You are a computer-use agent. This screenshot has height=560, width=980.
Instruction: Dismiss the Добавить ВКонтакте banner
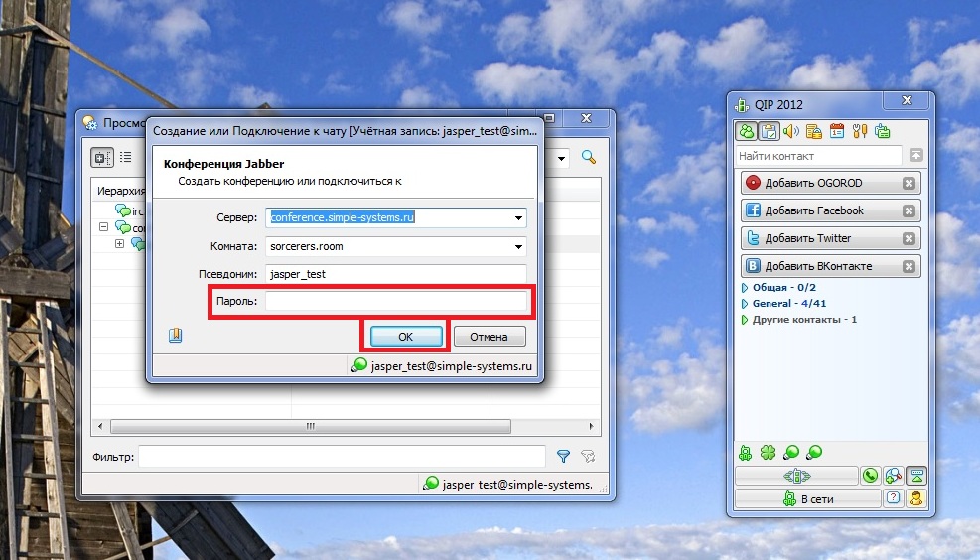[909, 266]
